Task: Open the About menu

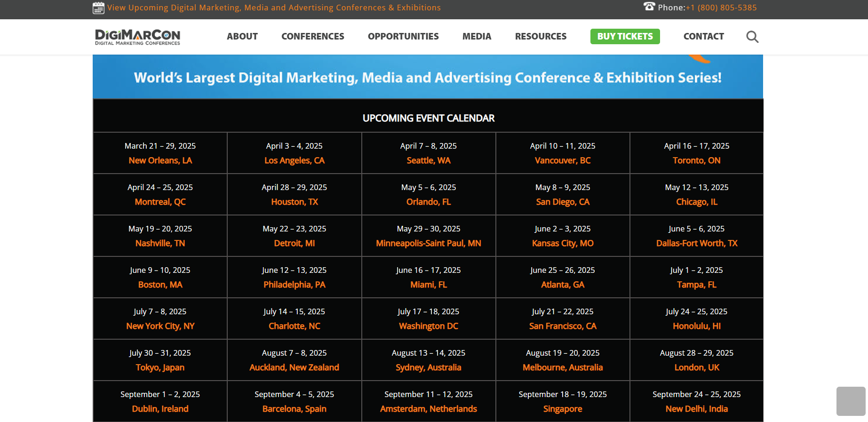Action: 242,36
